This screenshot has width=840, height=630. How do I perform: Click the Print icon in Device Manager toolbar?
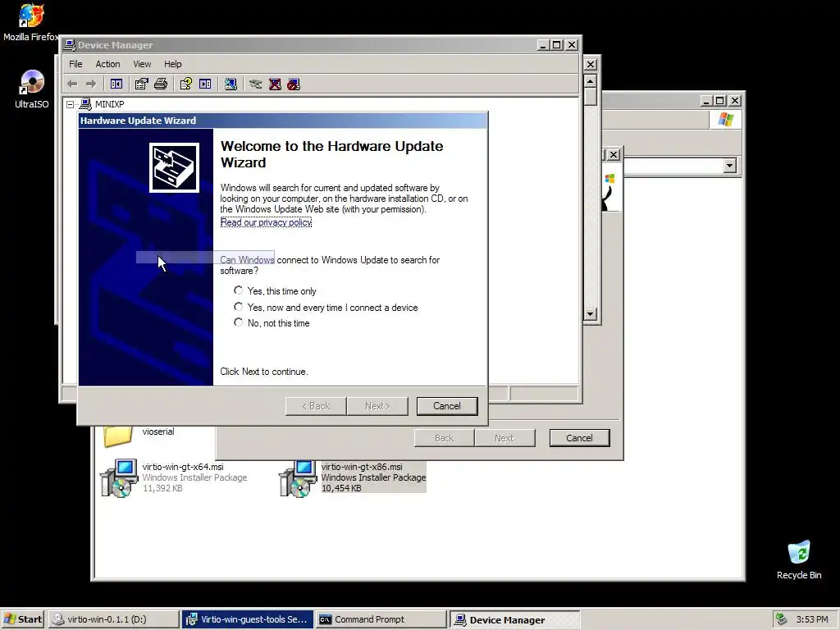[x=161, y=84]
